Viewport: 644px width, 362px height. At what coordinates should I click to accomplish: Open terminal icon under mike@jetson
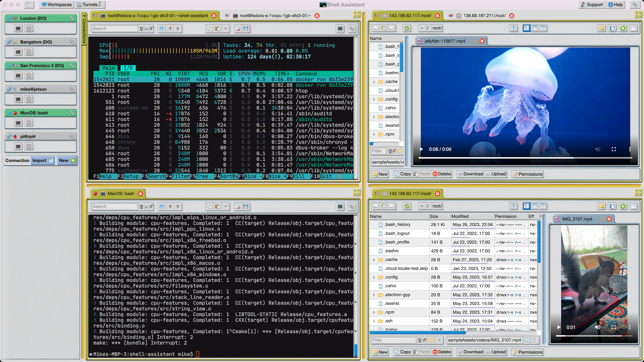[x=18, y=99]
